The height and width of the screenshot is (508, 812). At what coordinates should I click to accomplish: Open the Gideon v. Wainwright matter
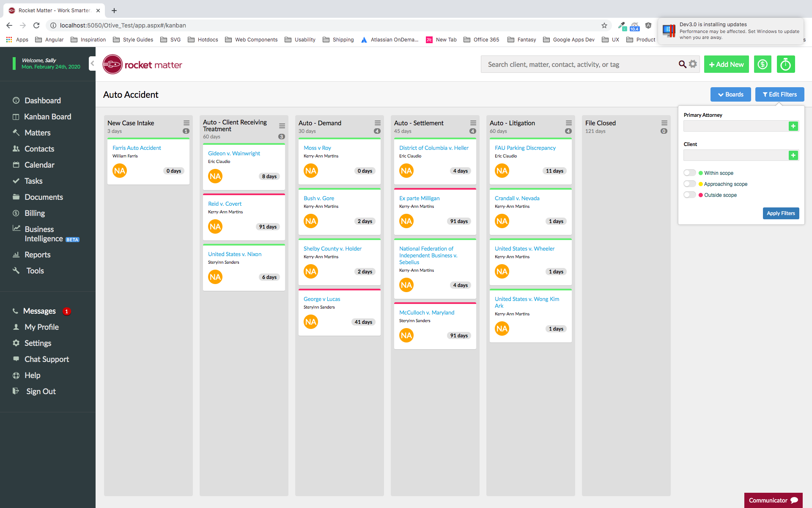234,153
